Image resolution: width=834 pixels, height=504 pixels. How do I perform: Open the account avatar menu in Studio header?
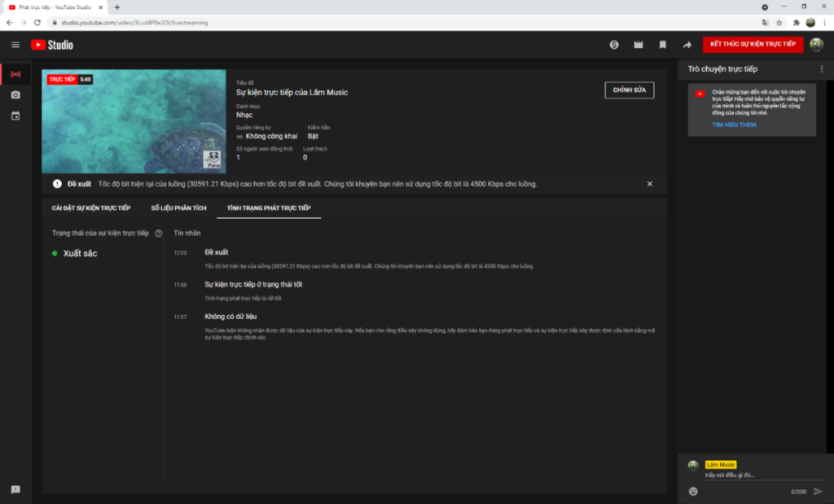pos(816,45)
